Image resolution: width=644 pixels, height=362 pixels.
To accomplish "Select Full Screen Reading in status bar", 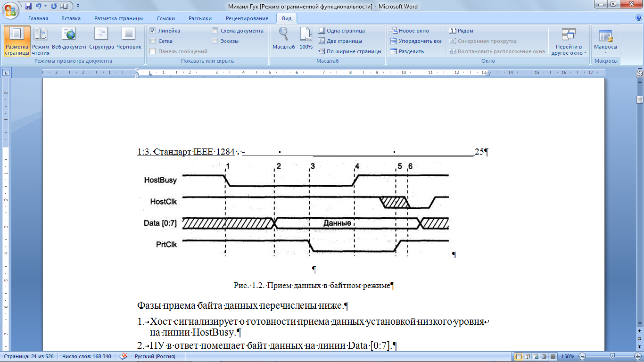I will click(528, 356).
